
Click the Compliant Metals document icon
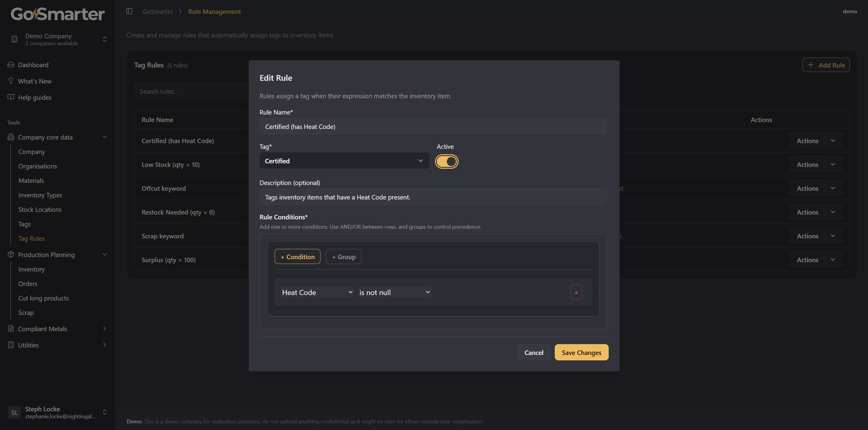[x=11, y=329]
